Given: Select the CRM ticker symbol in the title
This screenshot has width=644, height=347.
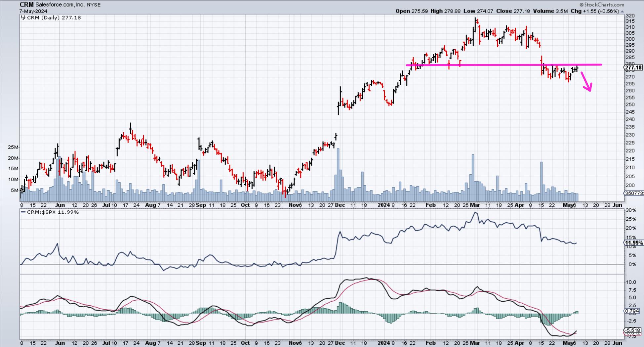Looking at the screenshot, I should pyautogui.click(x=26, y=5).
